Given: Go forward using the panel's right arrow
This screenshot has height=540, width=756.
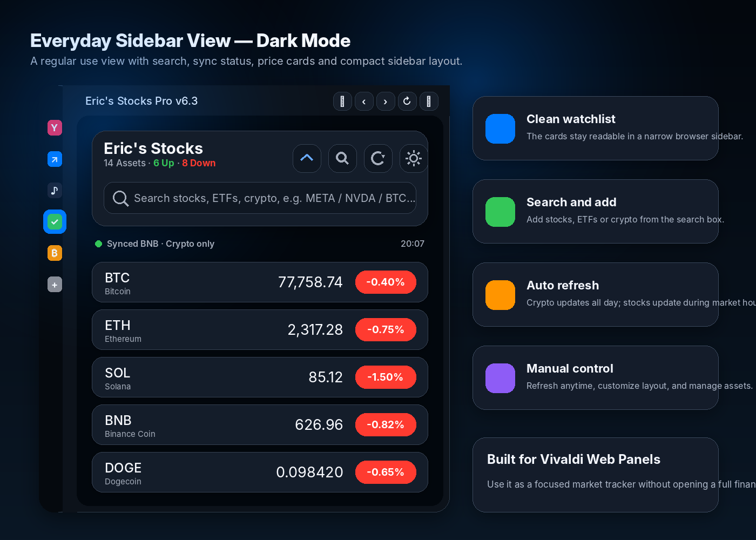Looking at the screenshot, I should 386,102.
